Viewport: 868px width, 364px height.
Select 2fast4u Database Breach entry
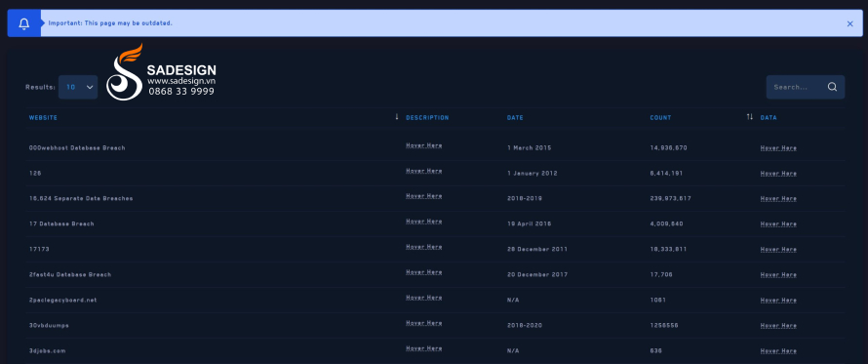(70, 275)
